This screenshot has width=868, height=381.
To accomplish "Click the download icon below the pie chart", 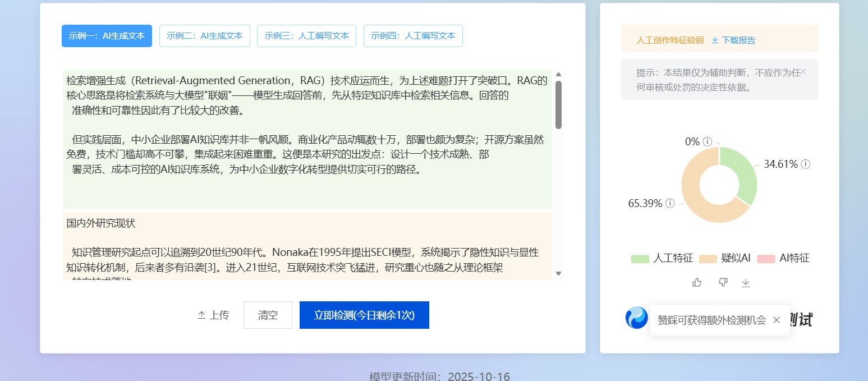I will pos(746,282).
